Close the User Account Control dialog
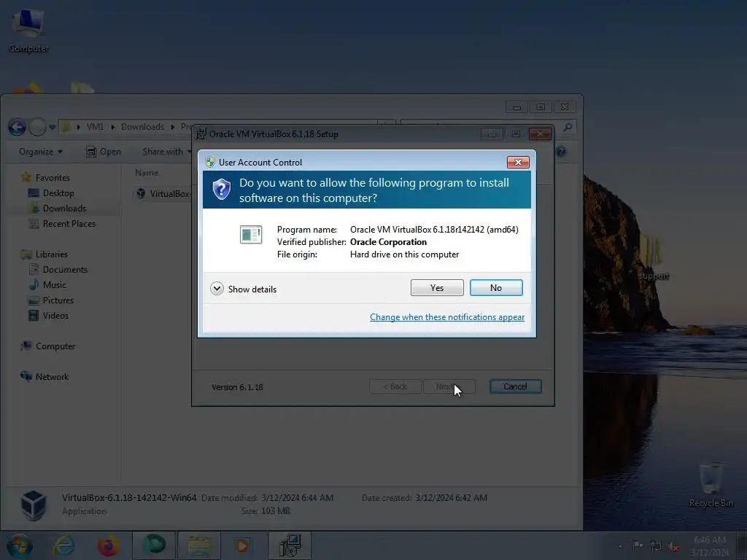 (x=518, y=163)
